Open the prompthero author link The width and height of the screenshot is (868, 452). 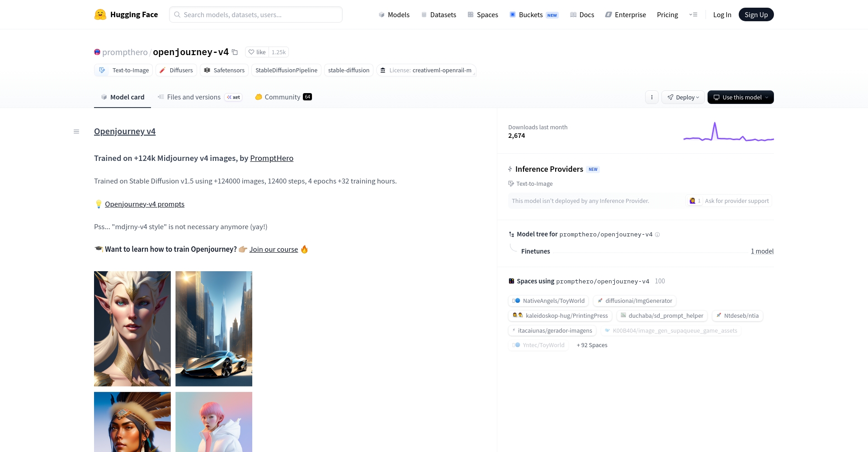pos(125,52)
